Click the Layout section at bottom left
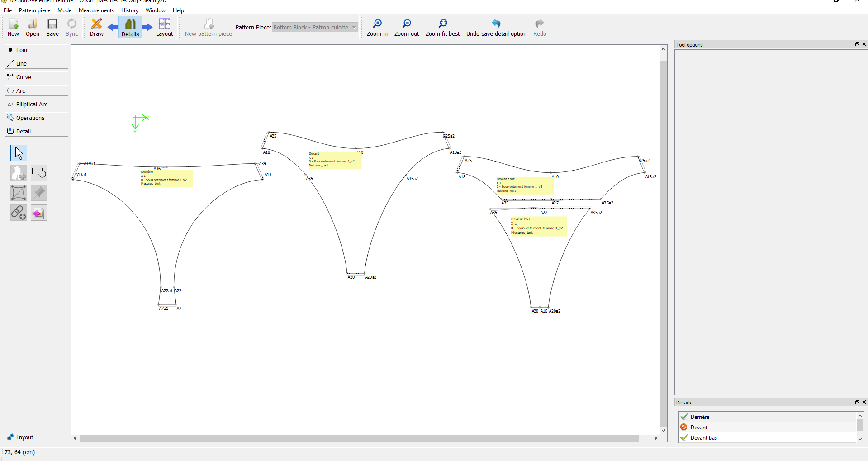This screenshot has height=461, width=868. pos(37,437)
